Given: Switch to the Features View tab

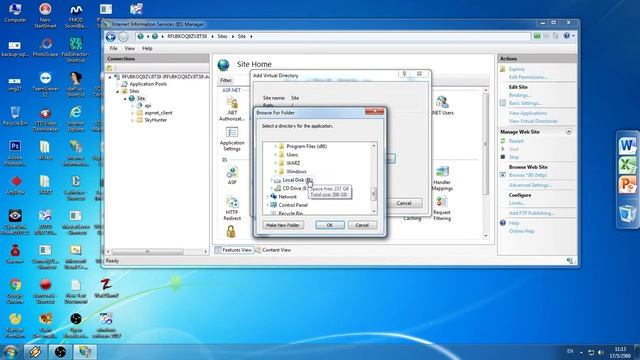Looking at the screenshot, I should click(x=234, y=250).
